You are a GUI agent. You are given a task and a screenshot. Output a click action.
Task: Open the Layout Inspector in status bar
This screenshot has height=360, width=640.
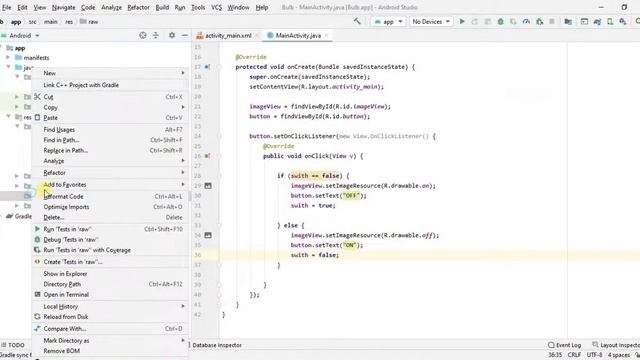coord(616,345)
